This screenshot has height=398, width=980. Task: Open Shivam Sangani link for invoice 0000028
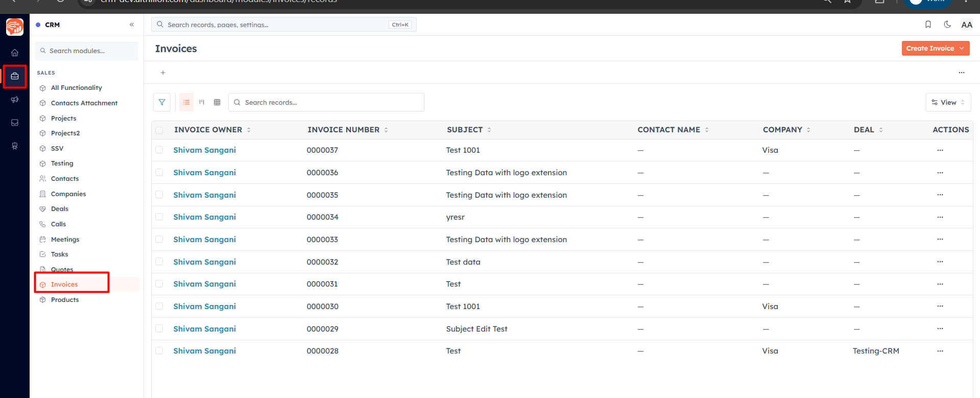pos(204,351)
